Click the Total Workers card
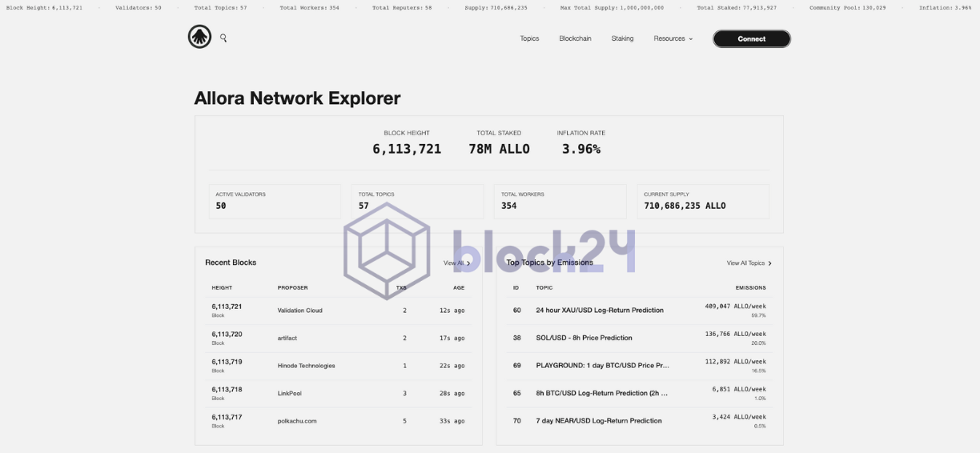 (x=560, y=201)
